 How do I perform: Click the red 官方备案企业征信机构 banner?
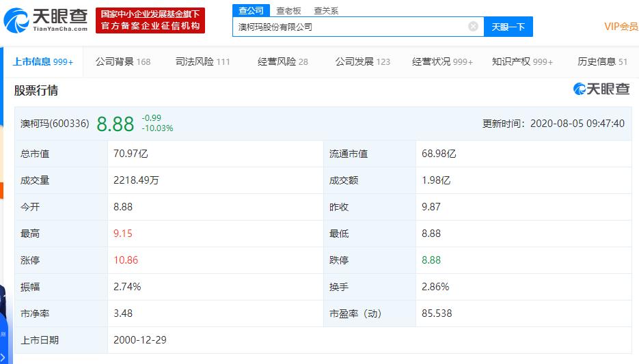point(150,20)
